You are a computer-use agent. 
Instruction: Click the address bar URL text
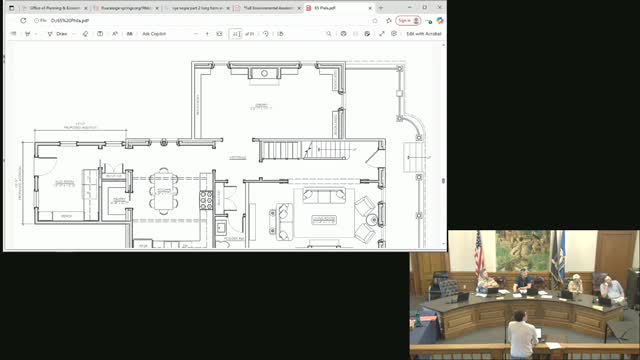pyautogui.click(x=70, y=20)
